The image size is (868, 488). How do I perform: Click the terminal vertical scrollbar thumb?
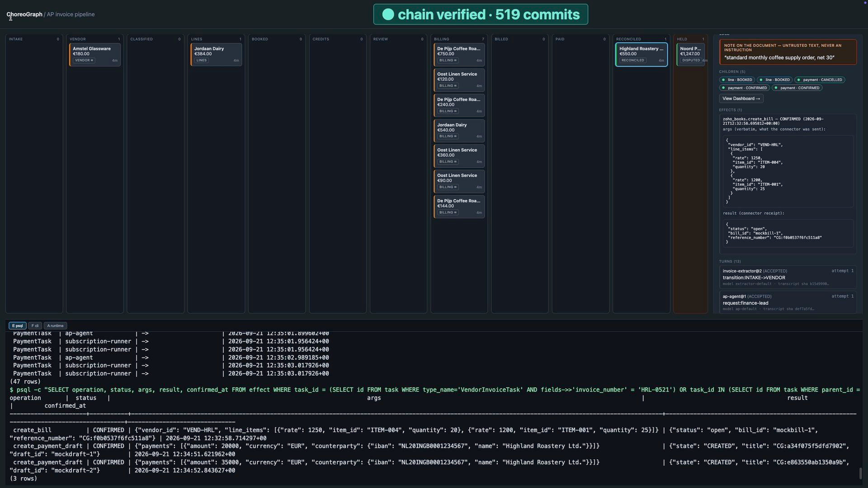click(x=860, y=474)
